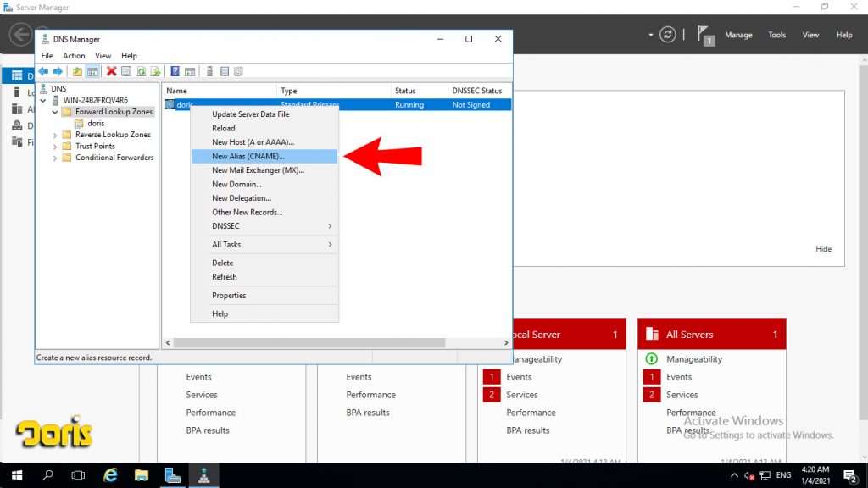
Task: Expand the Reverse Lookup Zones node
Action: pyautogui.click(x=55, y=135)
